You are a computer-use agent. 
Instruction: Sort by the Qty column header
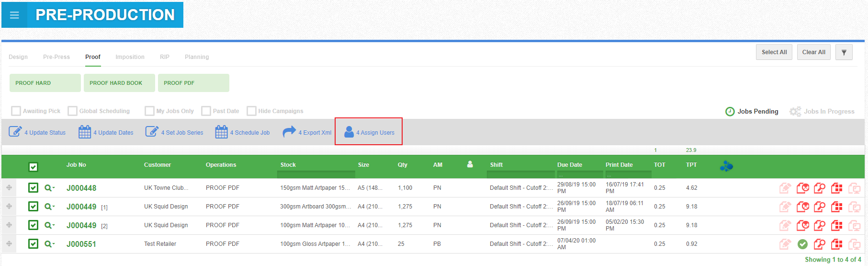403,164
